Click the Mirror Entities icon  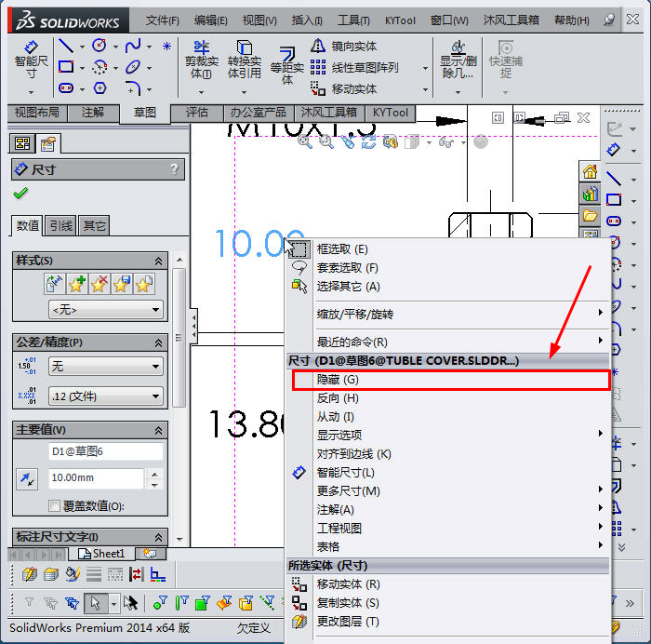[319, 46]
